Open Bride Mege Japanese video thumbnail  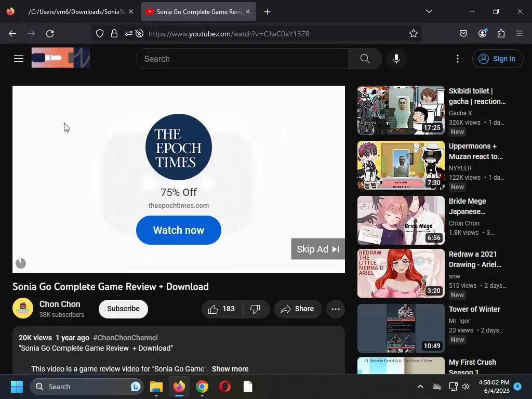[x=401, y=220]
